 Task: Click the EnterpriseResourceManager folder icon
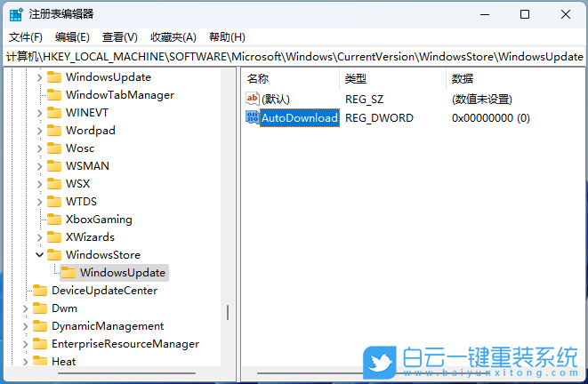[40, 343]
